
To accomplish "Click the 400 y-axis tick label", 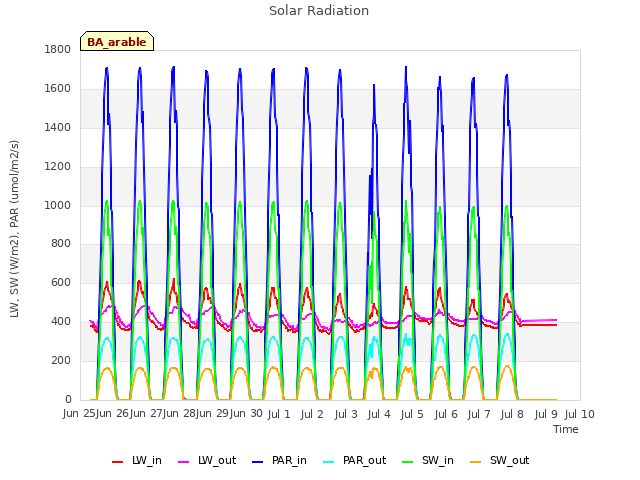I will click(61, 322).
